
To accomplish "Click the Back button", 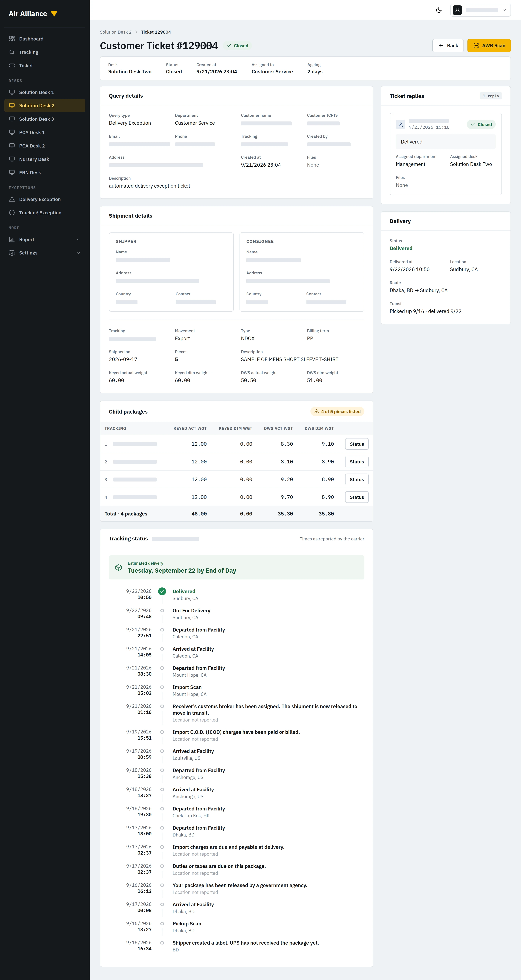I will 448,46.
